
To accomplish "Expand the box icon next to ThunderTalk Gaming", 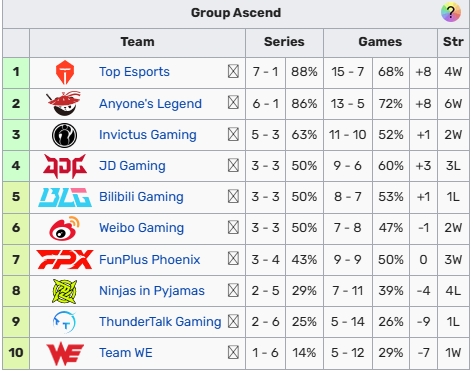I will click(x=233, y=321).
